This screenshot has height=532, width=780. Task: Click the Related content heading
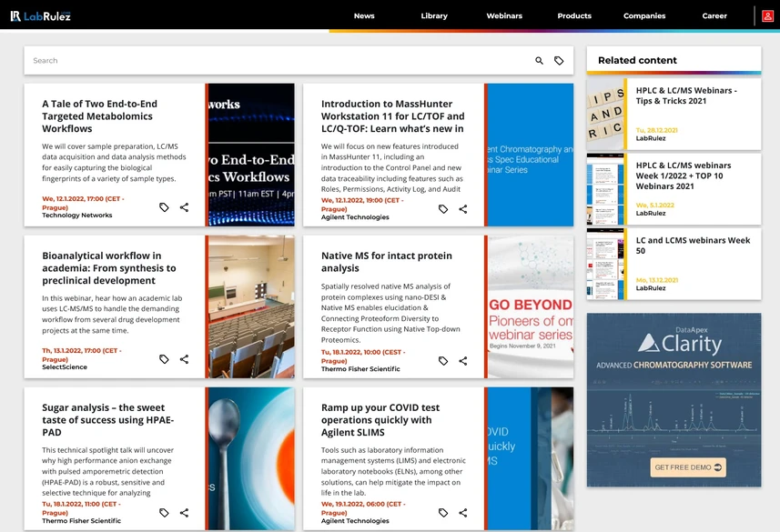(637, 60)
